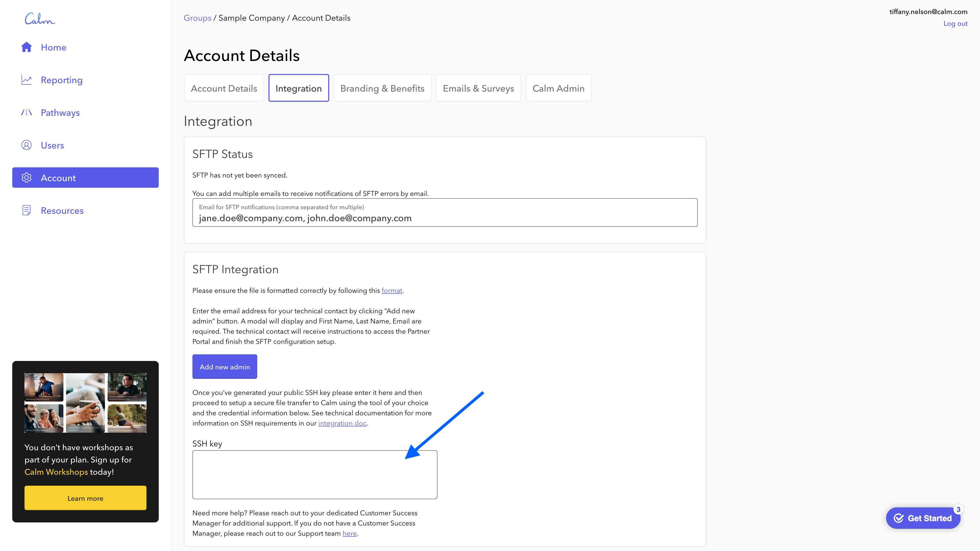Click the Resources sidebar icon
Image resolution: width=980 pixels, height=551 pixels.
(x=26, y=210)
